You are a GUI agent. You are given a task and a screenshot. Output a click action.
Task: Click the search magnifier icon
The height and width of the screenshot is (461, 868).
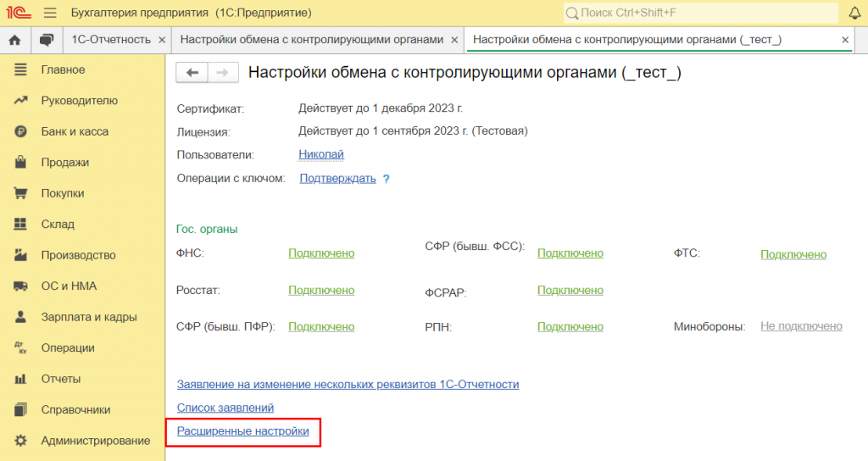coord(572,13)
